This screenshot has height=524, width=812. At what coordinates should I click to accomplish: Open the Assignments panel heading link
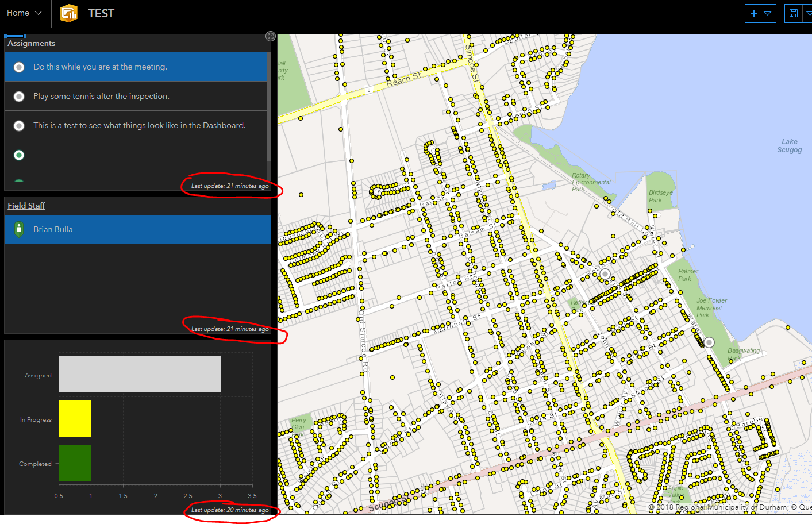[32, 43]
